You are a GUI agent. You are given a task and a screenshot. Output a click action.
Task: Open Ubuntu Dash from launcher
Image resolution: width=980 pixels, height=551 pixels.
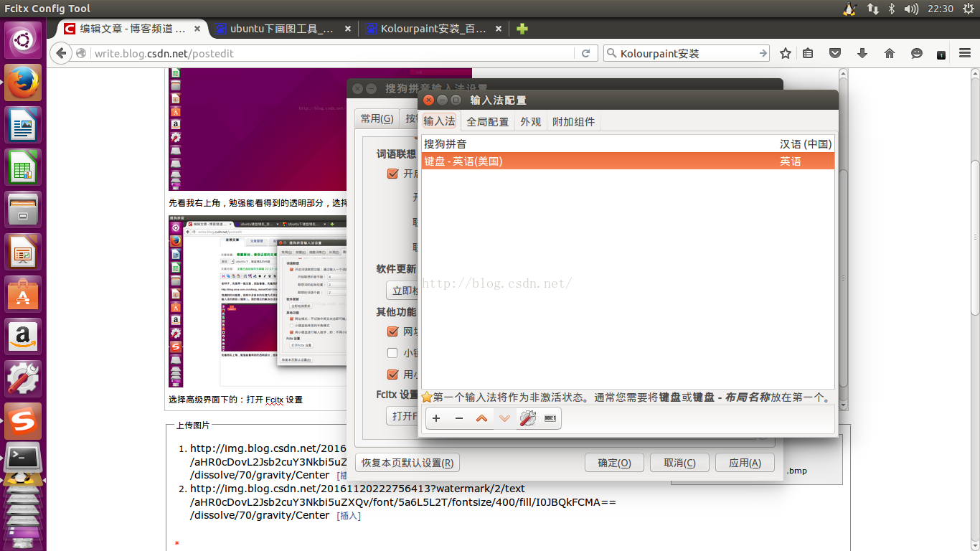tap(24, 39)
